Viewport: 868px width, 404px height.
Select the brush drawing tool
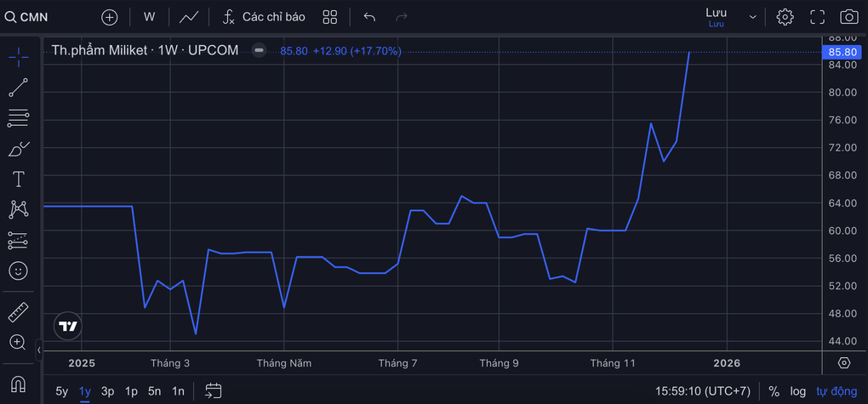point(18,149)
